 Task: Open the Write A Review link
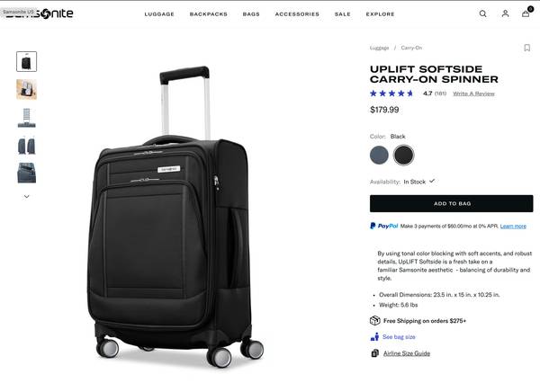pyautogui.click(x=474, y=94)
